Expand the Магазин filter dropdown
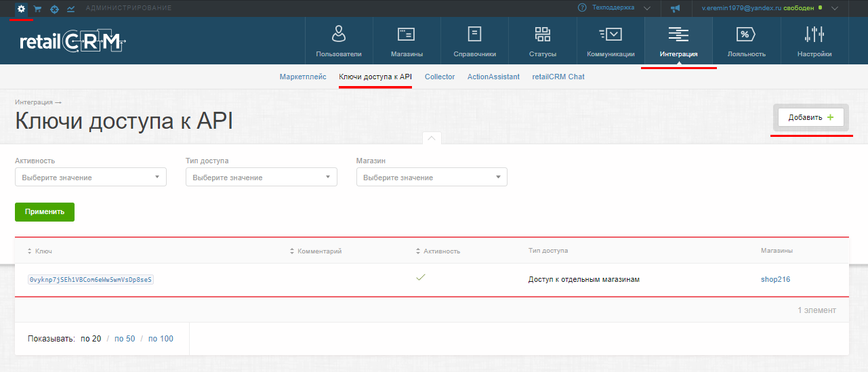 coord(432,178)
